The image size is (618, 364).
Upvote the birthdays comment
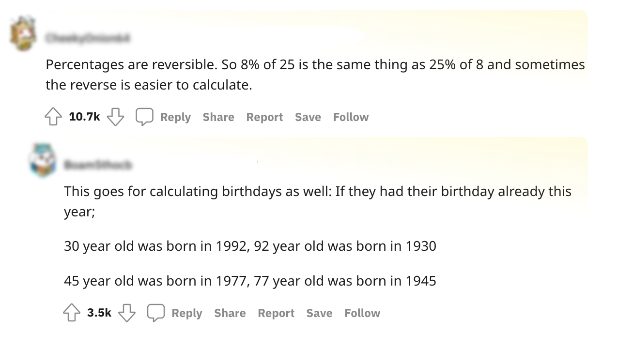point(71,313)
